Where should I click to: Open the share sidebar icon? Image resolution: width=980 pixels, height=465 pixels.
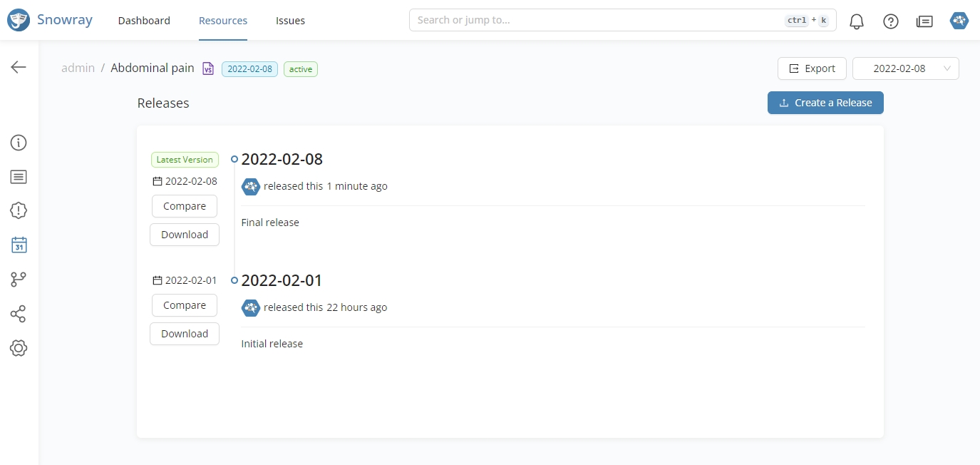(x=19, y=314)
